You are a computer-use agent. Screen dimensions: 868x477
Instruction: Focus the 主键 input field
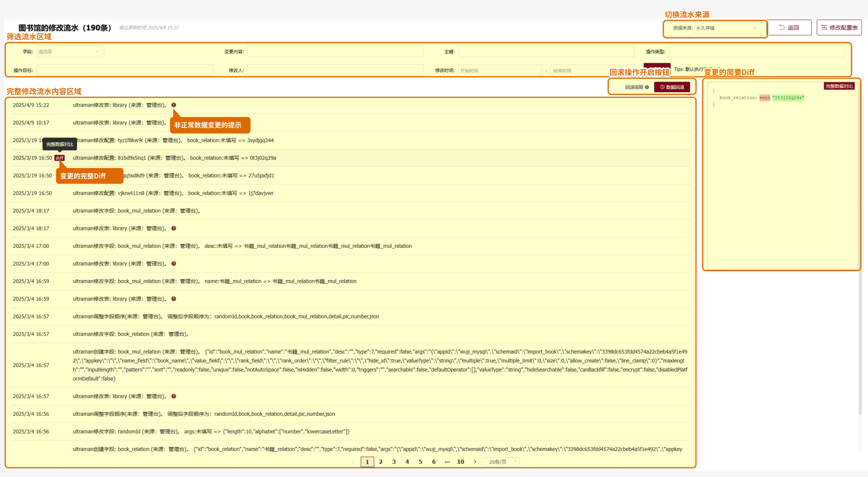point(546,51)
